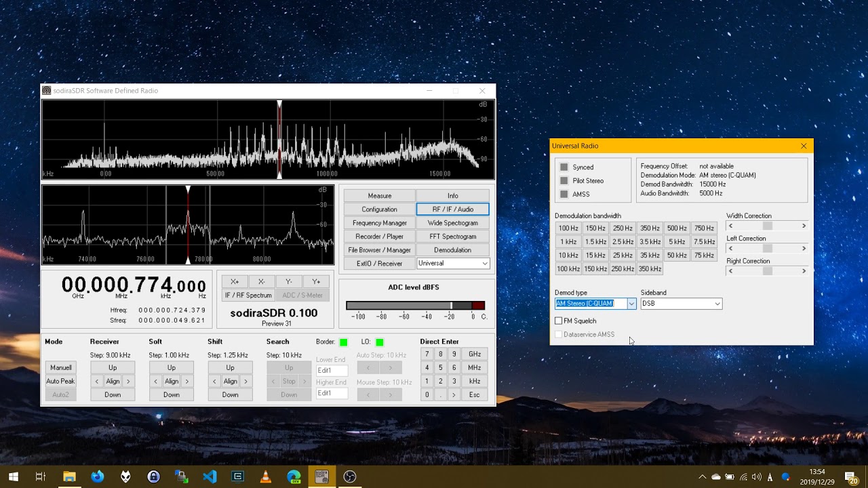
Task: Click the AMSS status indicator
Action: 564,195
